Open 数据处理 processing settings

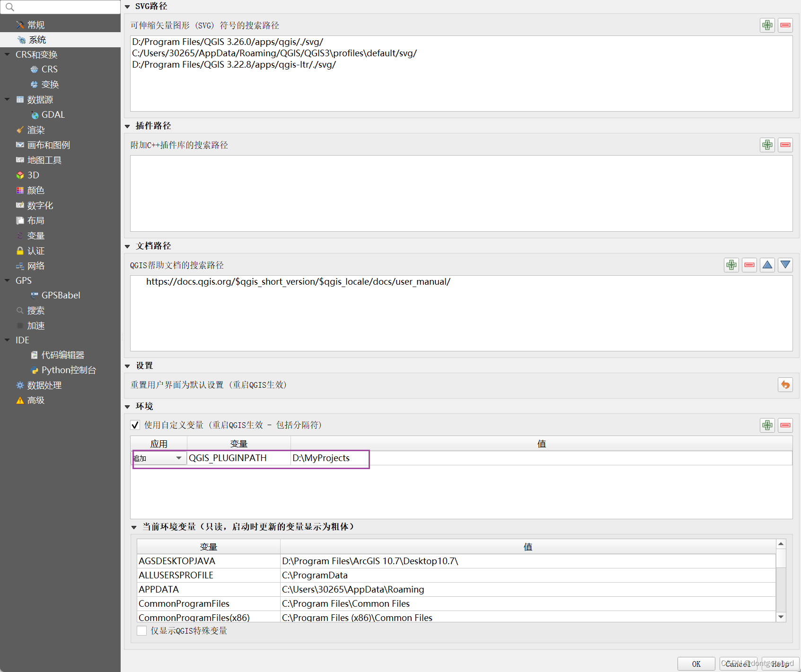44,385
